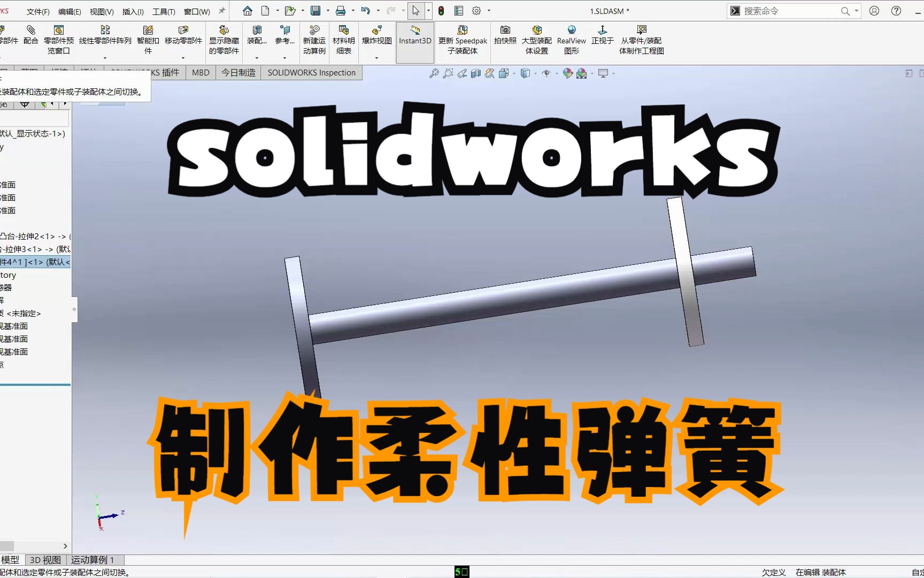Open the Help question mark icon
Image resolution: width=924 pixels, height=578 pixels.
(896, 11)
